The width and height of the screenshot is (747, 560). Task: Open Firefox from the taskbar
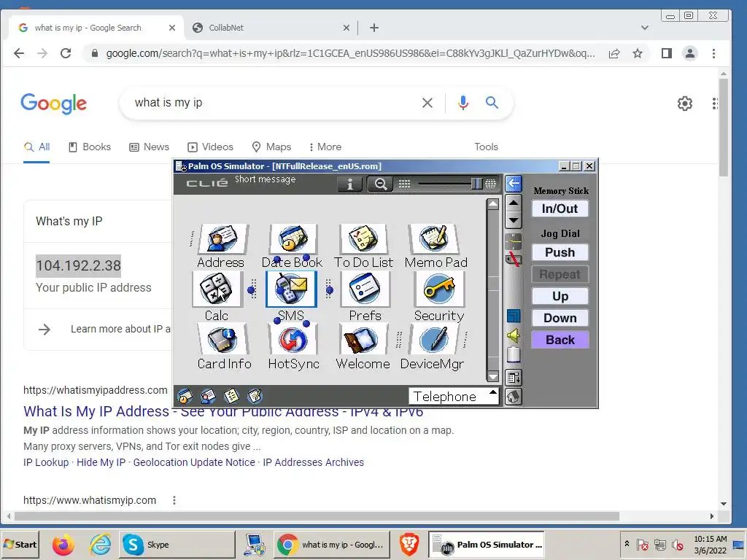tap(63, 545)
